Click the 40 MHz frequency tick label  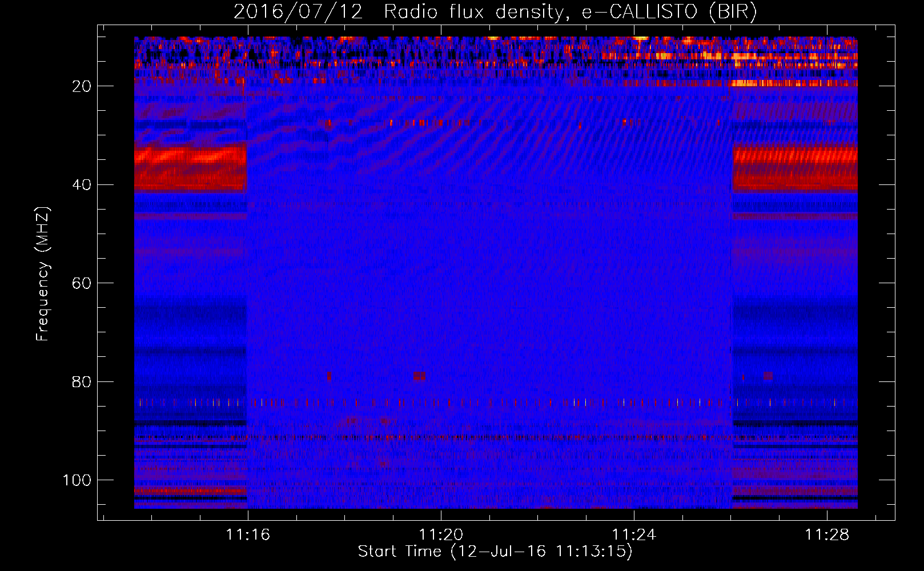click(x=82, y=185)
